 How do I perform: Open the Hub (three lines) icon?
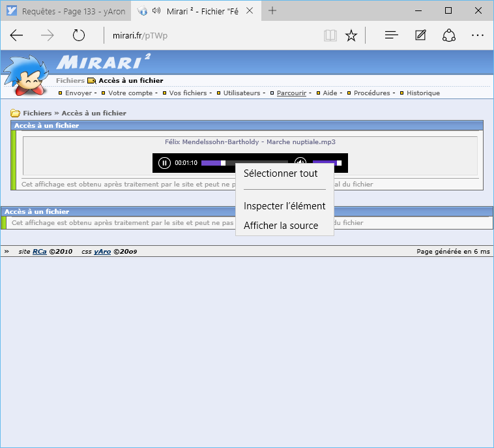(391, 35)
